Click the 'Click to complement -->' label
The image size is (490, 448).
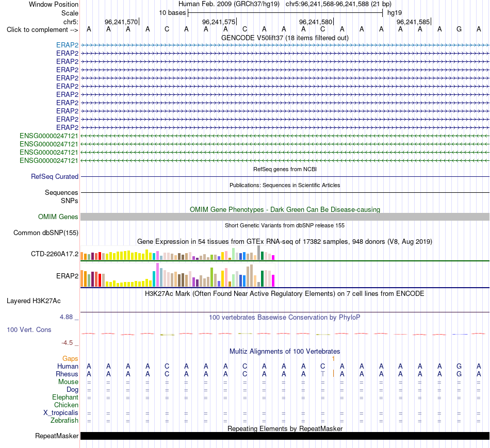click(42, 30)
